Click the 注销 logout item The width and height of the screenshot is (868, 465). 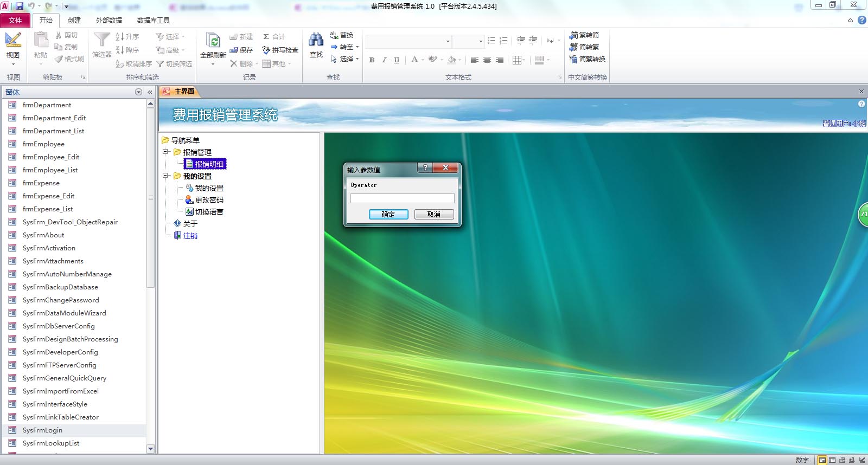190,236
